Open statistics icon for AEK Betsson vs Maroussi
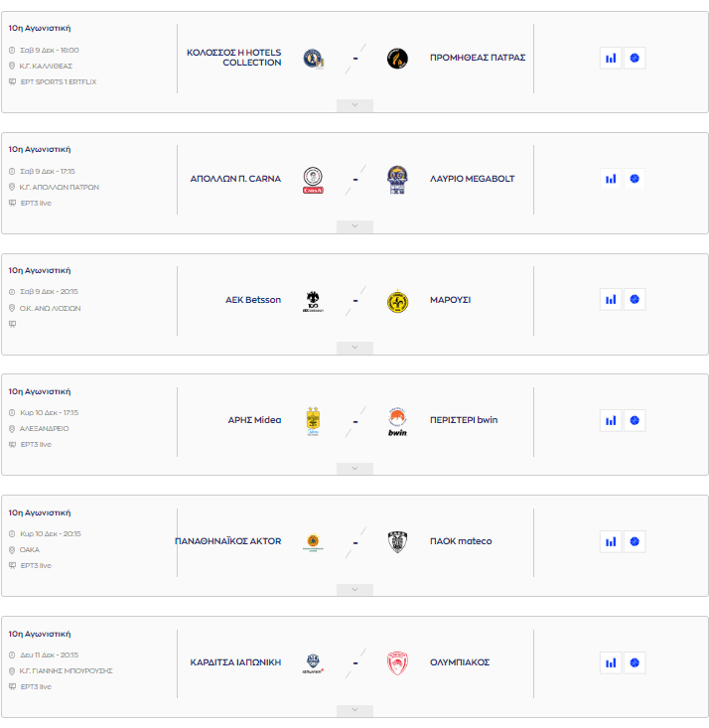Image resolution: width=709 pixels, height=728 pixels. click(x=611, y=299)
